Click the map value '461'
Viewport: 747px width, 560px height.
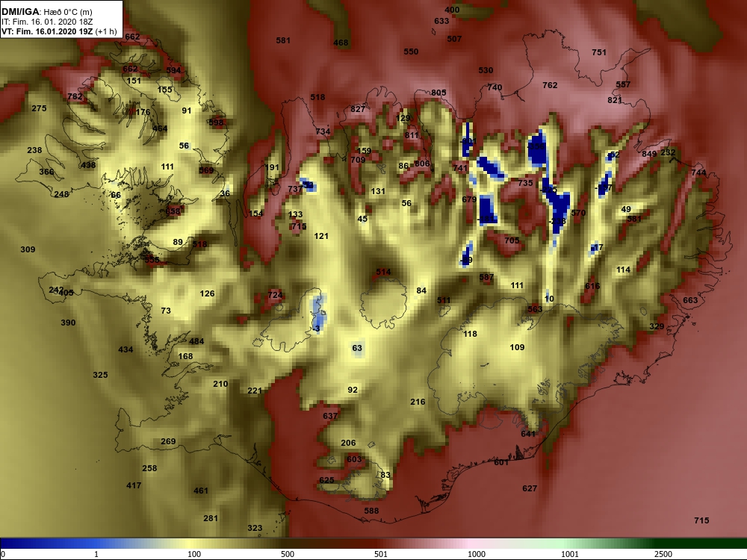click(201, 491)
